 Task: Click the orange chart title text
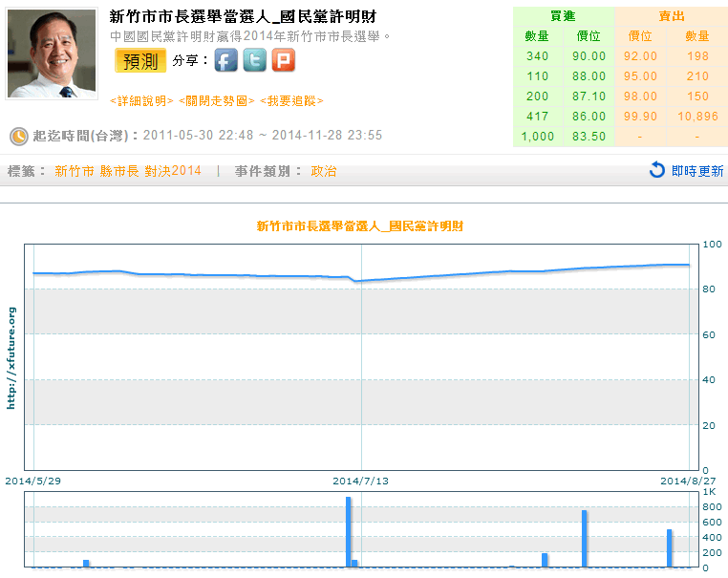(360, 226)
